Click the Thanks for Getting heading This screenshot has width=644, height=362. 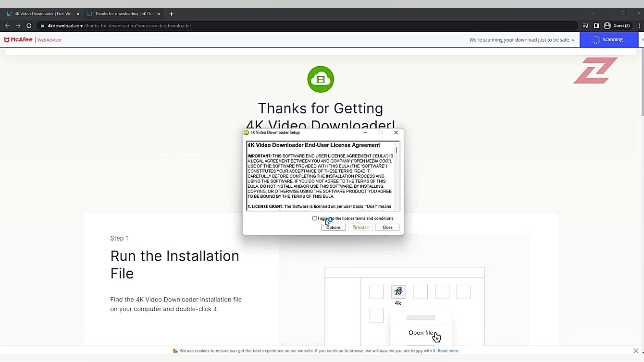pyautogui.click(x=321, y=109)
